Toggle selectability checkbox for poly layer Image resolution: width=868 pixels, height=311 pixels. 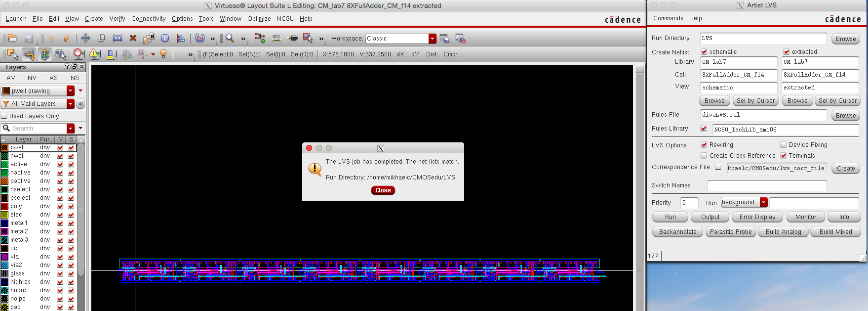pos(71,206)
